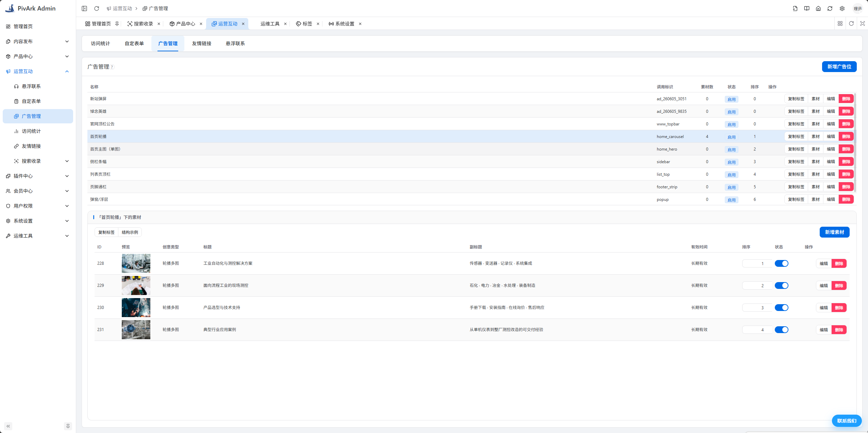Click the fullscreen icon at tab bar right
Viewport: 868px width, 433px height.
[x=863, y=23]
